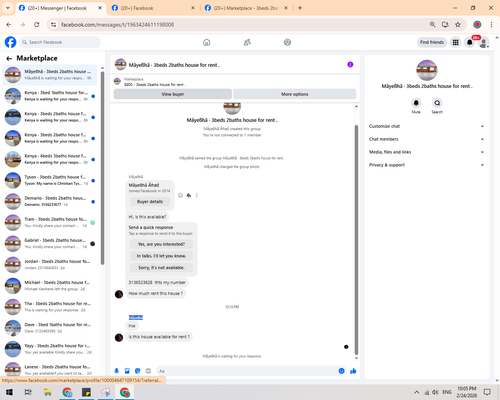Screen dimensions: 500x400
Task: Click the conversation list scrollbar
Action: tap(102, 168)
